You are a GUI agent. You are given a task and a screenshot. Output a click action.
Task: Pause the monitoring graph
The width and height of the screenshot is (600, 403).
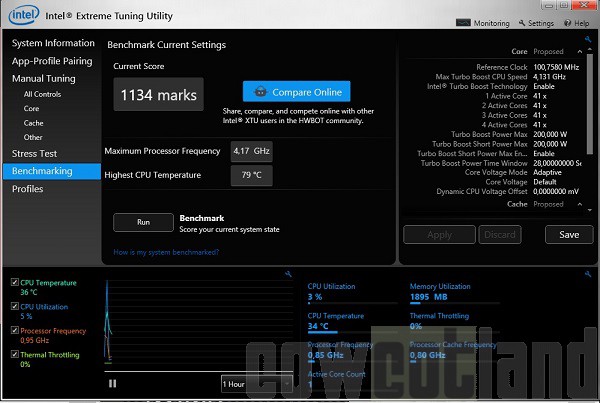click(x=112, y=383)
